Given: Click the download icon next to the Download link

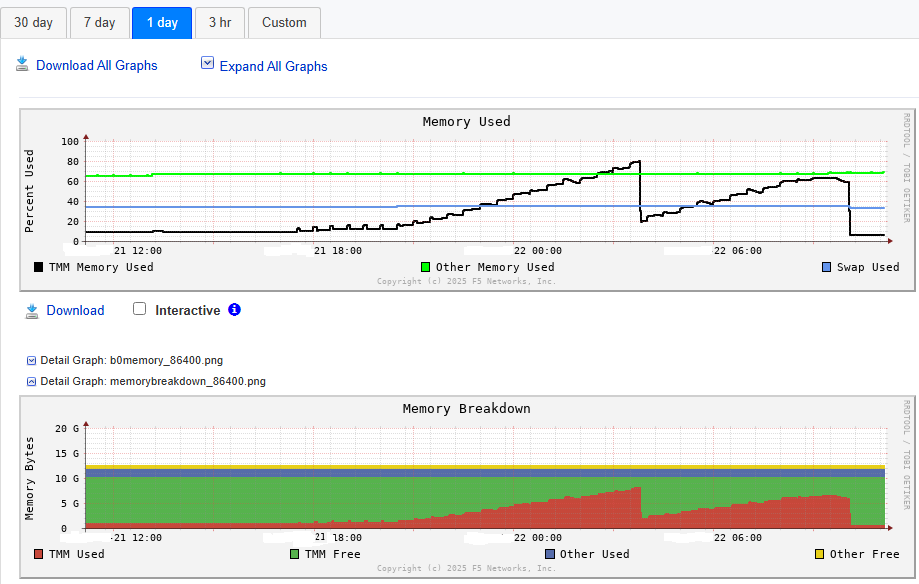Looking at the screenshot, I should point(32,311).
